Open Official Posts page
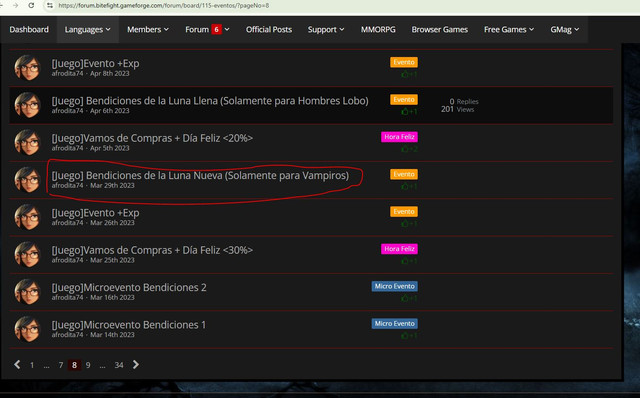640x398 pixels. [269, 29]
